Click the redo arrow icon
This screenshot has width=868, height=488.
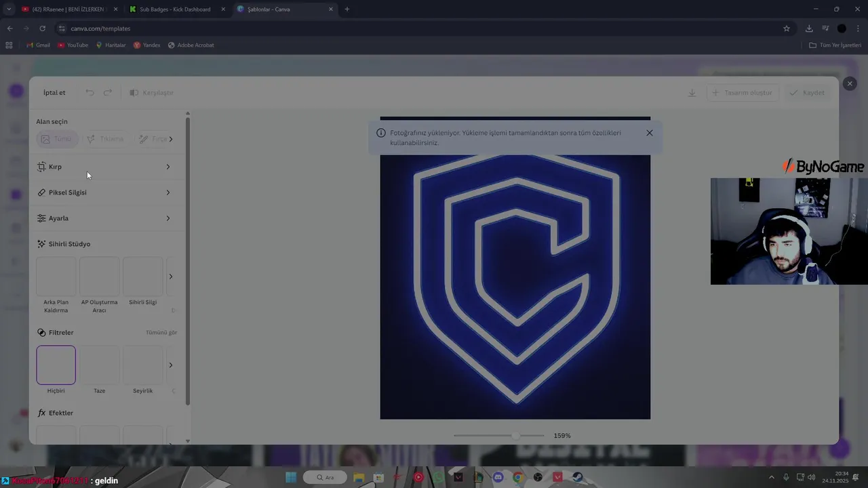coord(107,92)
